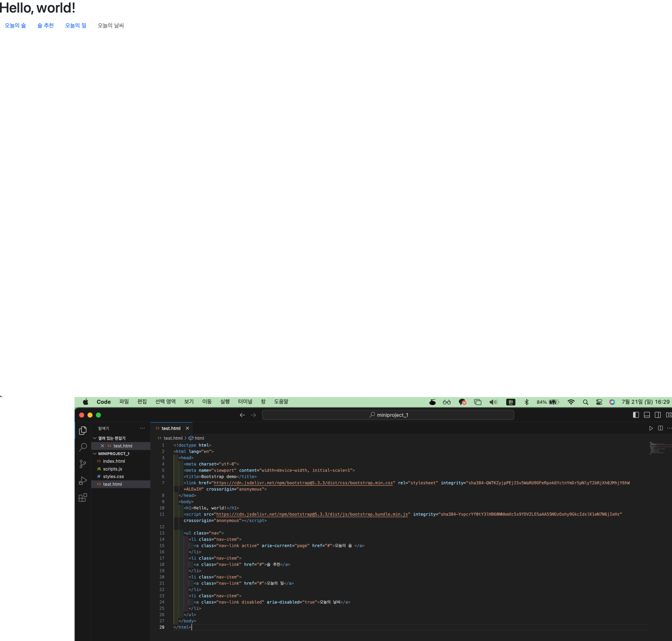Open the Search view in the activity bar

[83, 447]
